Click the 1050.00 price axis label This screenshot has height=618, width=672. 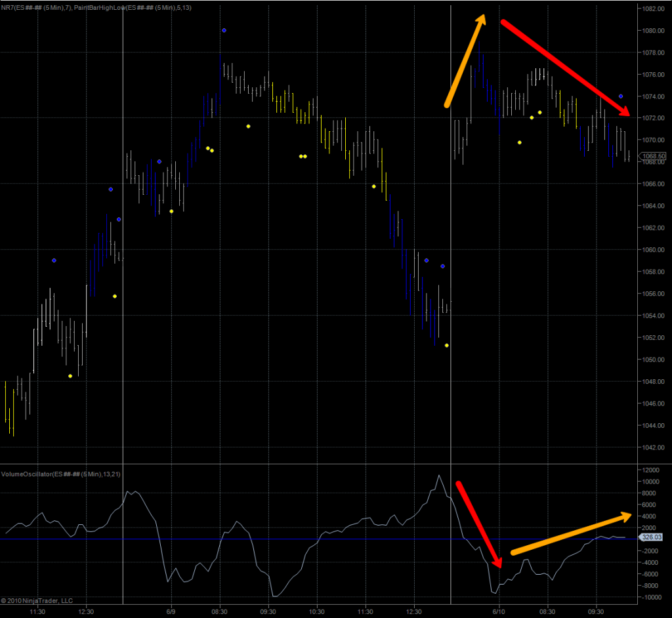click(x=653, y=360)
